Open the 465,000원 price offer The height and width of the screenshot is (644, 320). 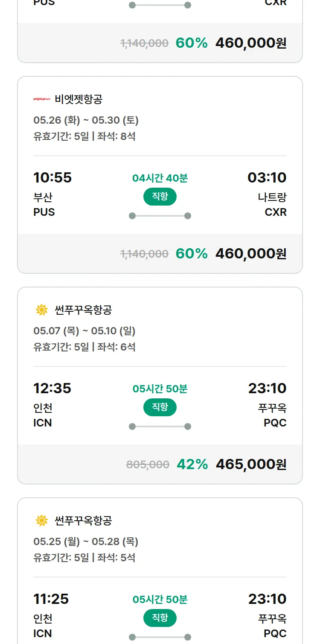pyautogui.click(x=251, y=464)
